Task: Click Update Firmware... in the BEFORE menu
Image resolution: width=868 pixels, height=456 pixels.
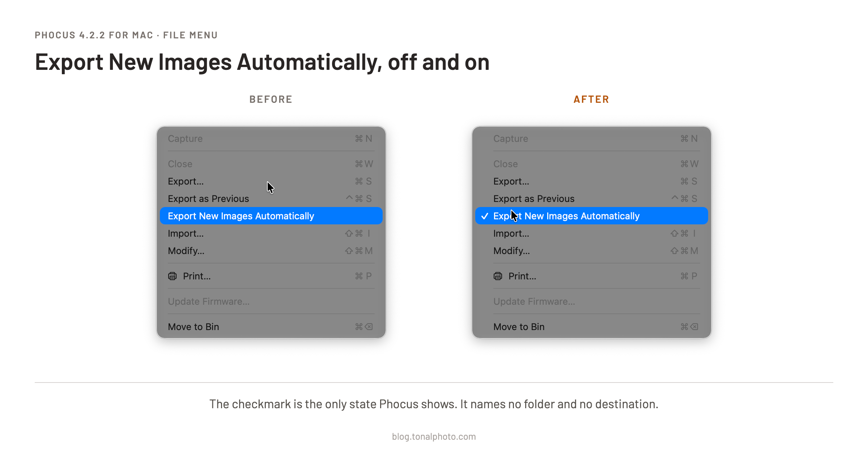Action: (271, 301)
